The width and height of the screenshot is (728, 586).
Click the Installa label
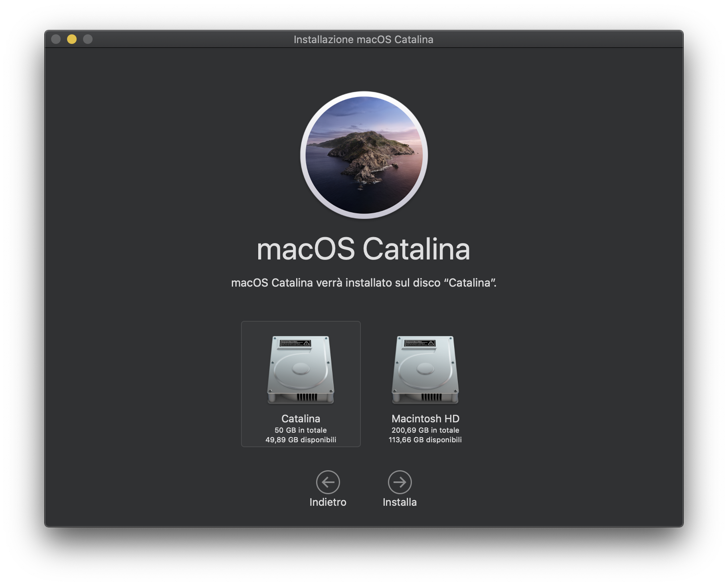(x=400, y=502)
